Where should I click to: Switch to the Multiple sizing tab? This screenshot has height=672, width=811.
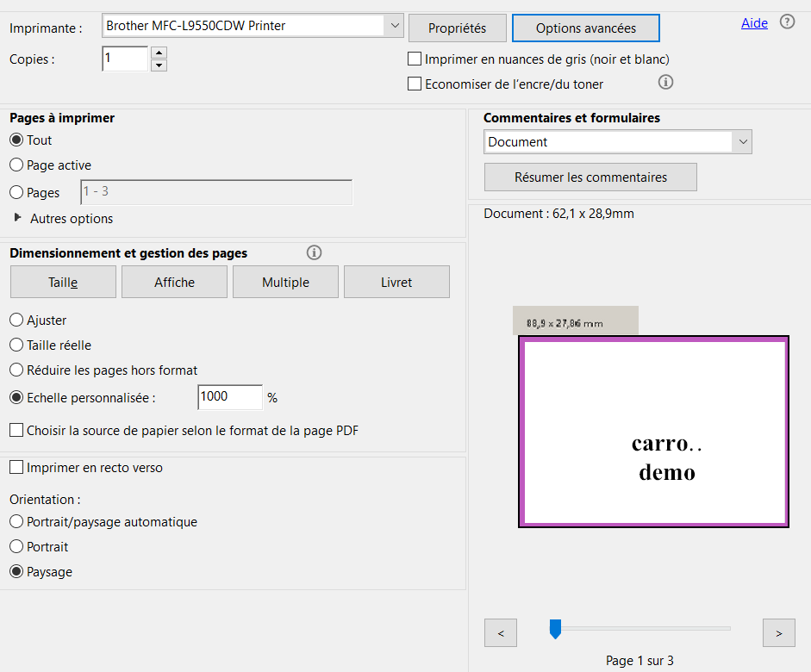pyautogui.click(x=285, y=283)
